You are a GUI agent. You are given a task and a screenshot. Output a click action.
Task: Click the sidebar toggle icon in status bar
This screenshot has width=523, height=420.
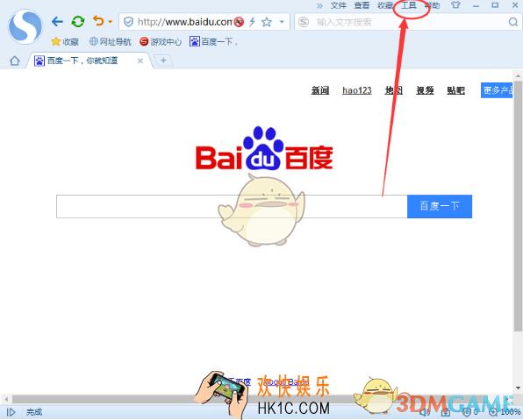click(x=11, y=412)
